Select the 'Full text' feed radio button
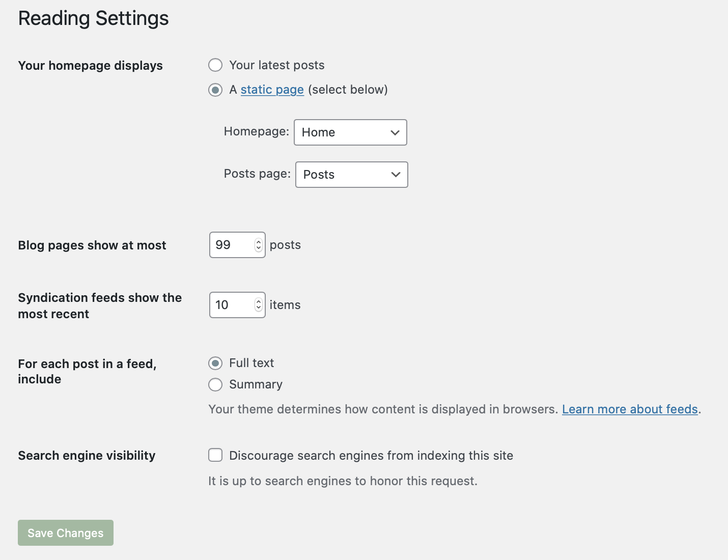Screen dimensions: 728x560 pyautogui.click(x=215, y=363)
